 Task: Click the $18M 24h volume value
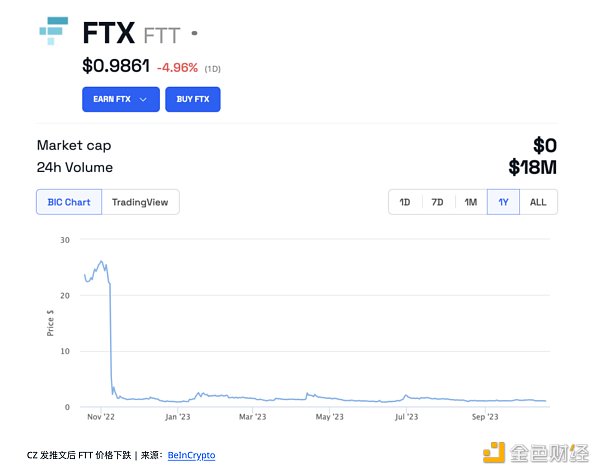click(533, 167)
